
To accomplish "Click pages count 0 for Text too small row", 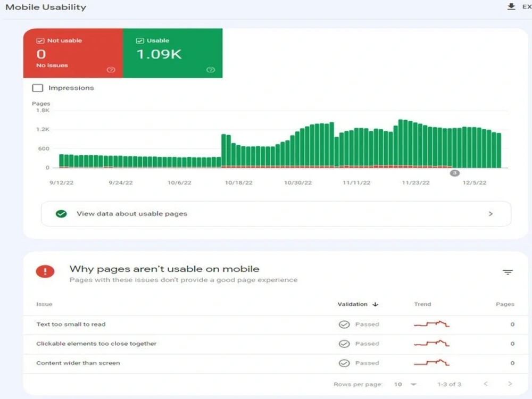I will tap(512, 325).
